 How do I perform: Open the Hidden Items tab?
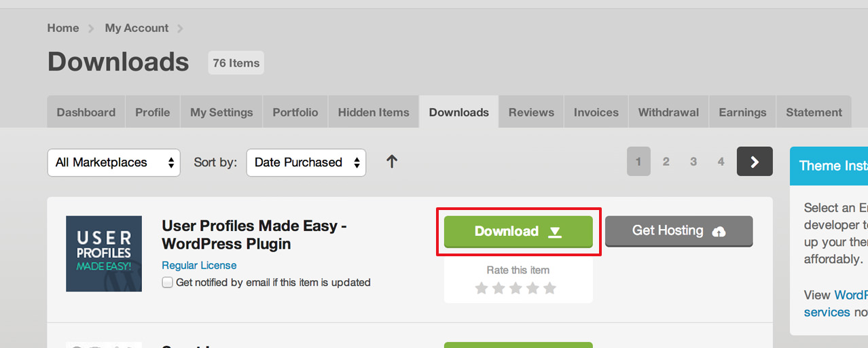click(x=374, y=112)
